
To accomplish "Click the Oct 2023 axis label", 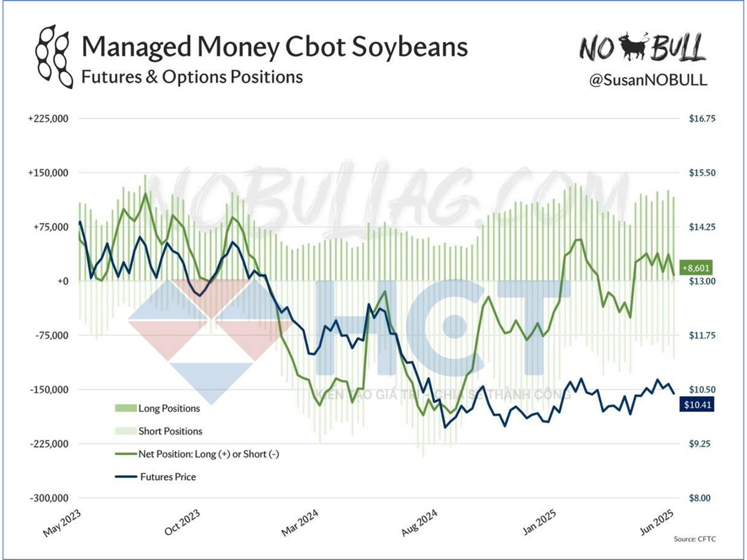I will [x=183, y=522].
